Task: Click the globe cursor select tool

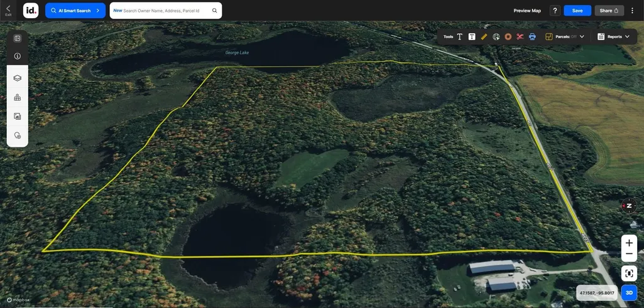Action: click(496, 36)
